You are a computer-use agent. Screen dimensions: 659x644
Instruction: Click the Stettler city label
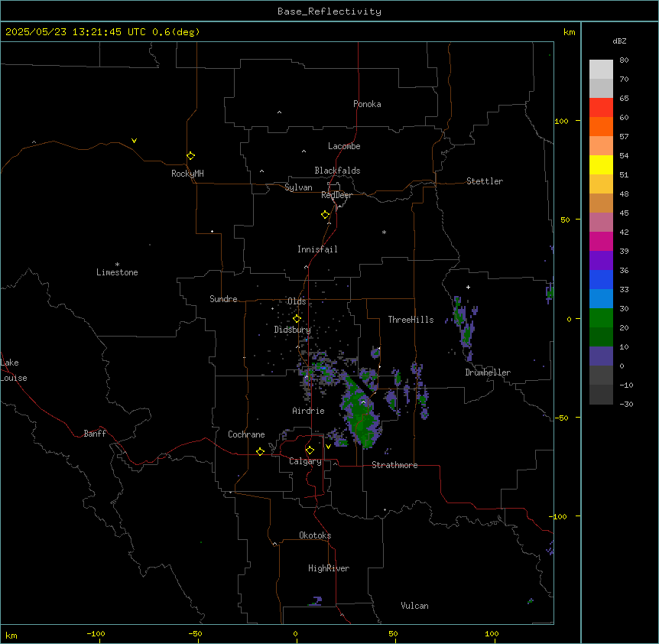point(485,181)
